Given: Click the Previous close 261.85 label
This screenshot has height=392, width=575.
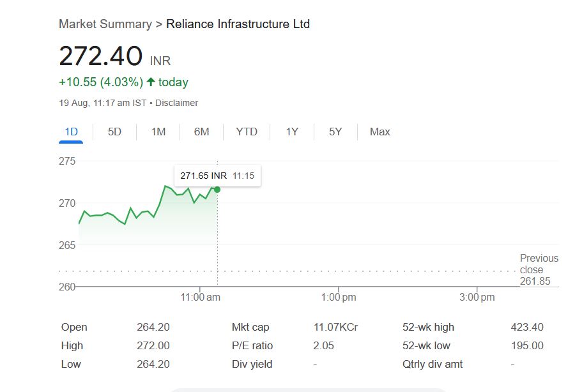Looking at the screenshot, I should coord(539,269).
